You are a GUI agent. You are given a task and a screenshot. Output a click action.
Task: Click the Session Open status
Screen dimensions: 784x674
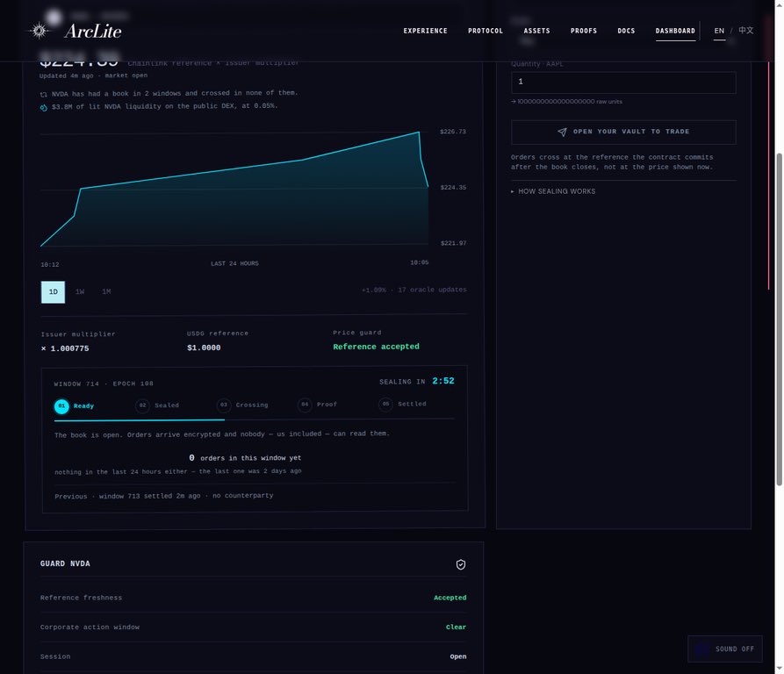click(458, 657)
